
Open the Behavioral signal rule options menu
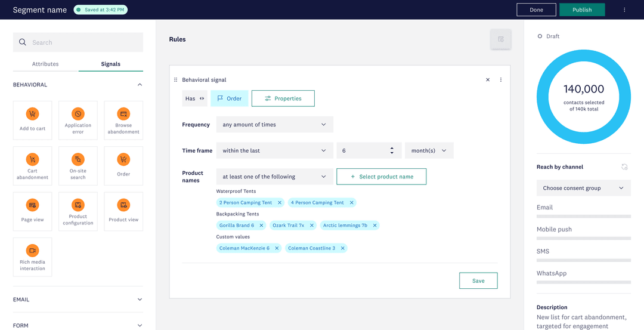point(501,80)
